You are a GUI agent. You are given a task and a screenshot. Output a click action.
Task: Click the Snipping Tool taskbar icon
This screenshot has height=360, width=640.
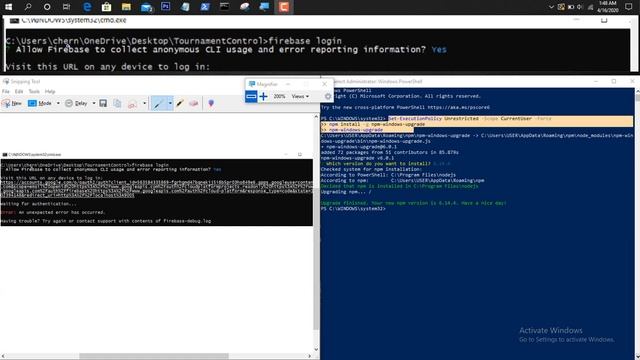tap(244, 7)
